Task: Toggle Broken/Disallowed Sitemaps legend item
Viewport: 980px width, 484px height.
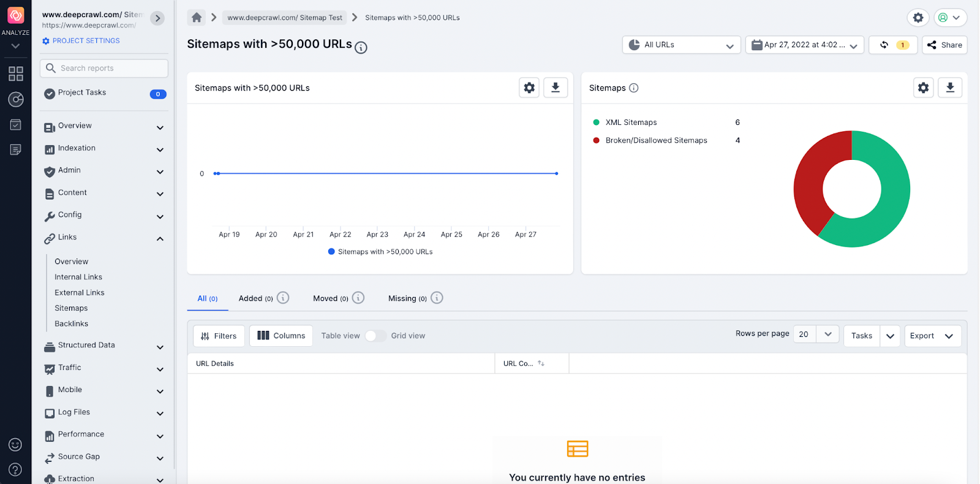Action: pyautogui.click(x=655, y=140)
